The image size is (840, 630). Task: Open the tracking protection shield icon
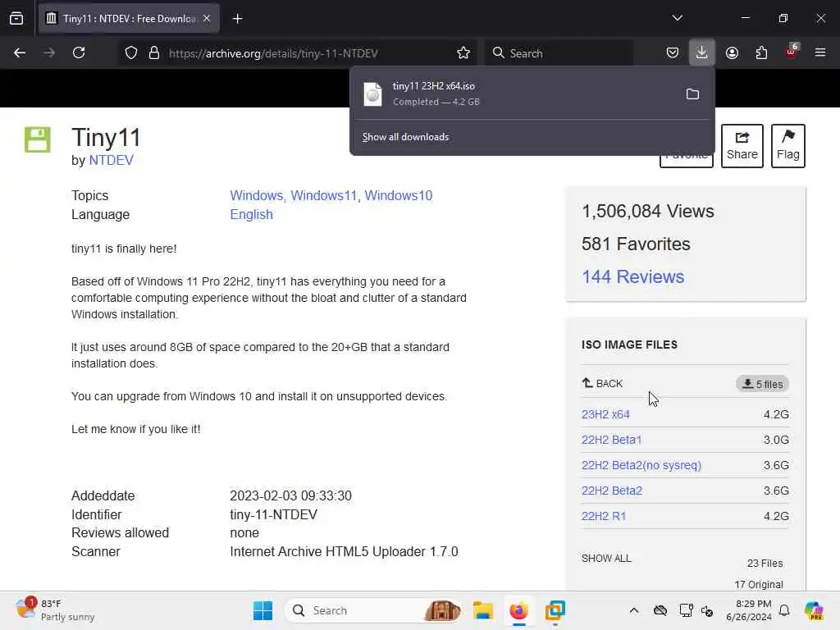coord(131,53)
